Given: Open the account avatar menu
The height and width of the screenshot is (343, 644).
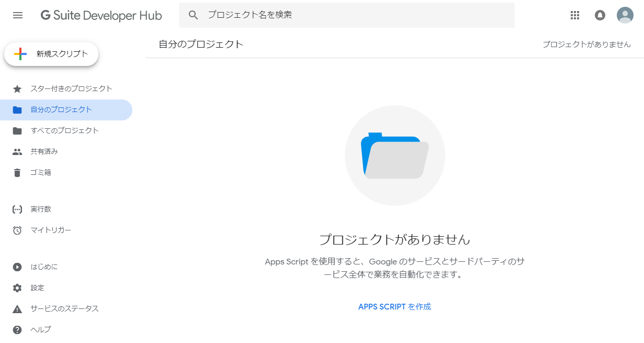Looking at the screenshot, I should pyautogui.click(x=625, y=15).
